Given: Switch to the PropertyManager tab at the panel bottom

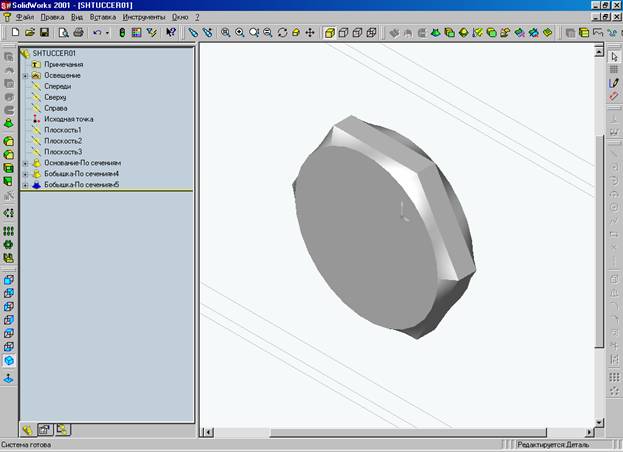Looking at the screenshot, I should [45, 429].
